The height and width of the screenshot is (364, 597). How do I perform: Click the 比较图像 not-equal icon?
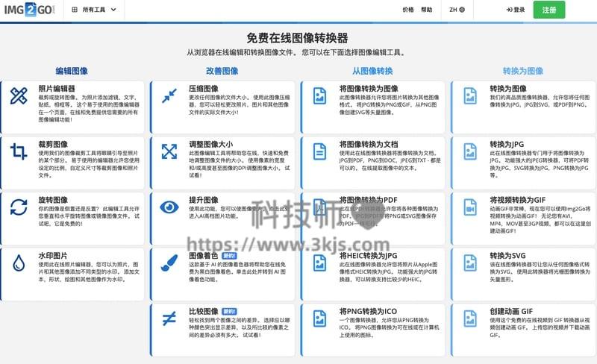point(169,318)
